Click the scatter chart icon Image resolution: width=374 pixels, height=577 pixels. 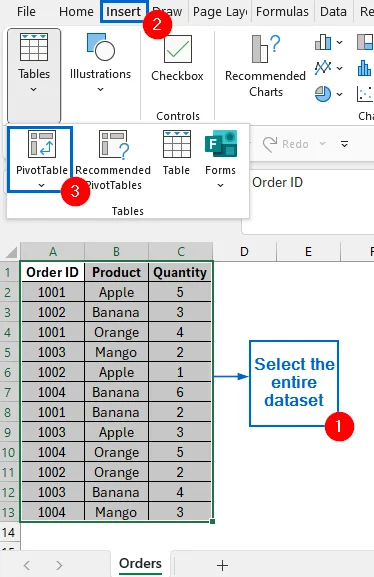[x=366, y=93]
